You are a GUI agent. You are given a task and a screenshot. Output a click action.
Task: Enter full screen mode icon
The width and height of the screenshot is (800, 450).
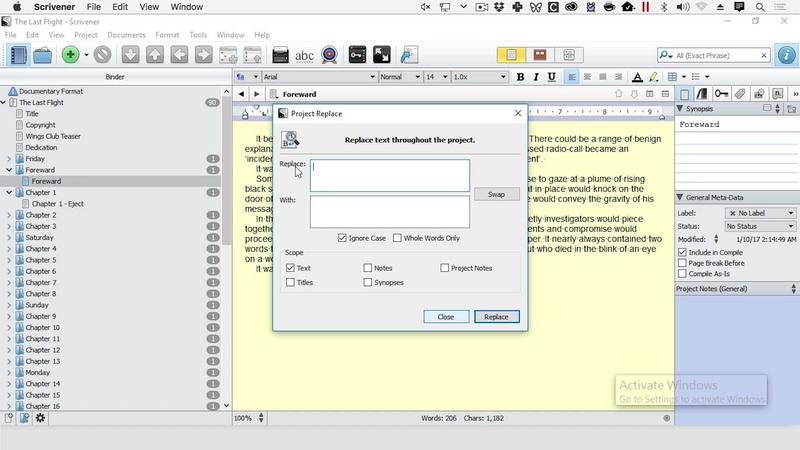click(x=382, y=55)
